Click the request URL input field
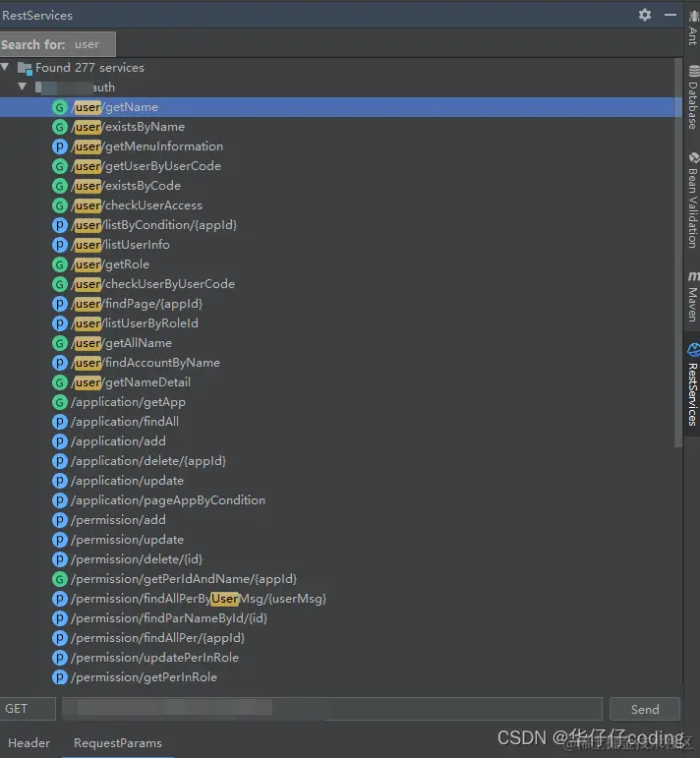Screen dimensions: 700x758 point(332,709)
